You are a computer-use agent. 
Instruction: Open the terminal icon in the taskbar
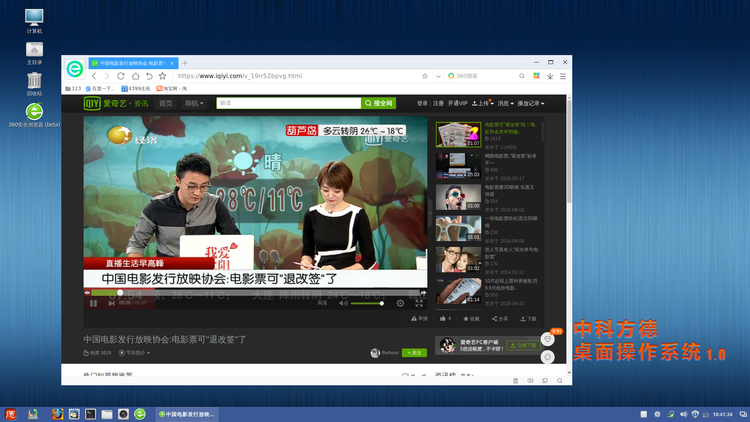pyautogui.click(x=90, y=414)
